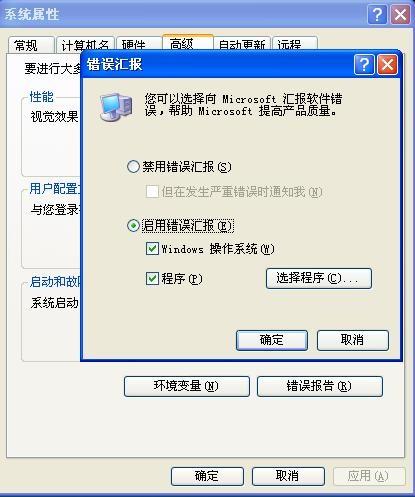
Task: Confirm error reporting with the 确定 button
Action: tap(272, 340)
